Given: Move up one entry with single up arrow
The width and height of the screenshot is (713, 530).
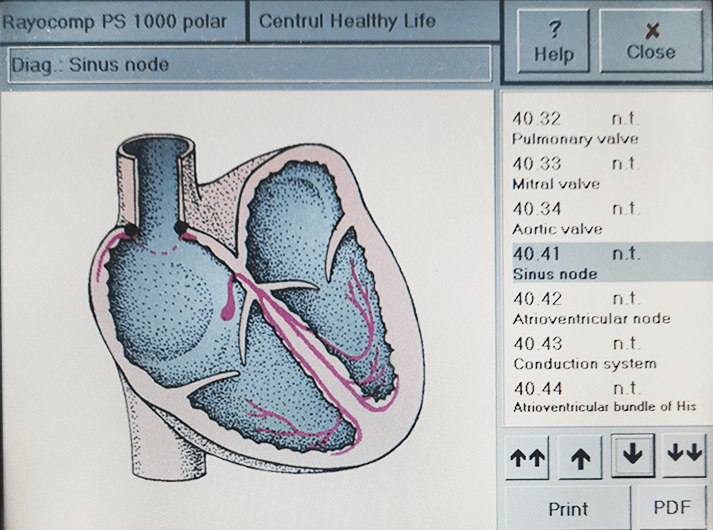Looking at the screenshot, I should (x=580, y=457).
